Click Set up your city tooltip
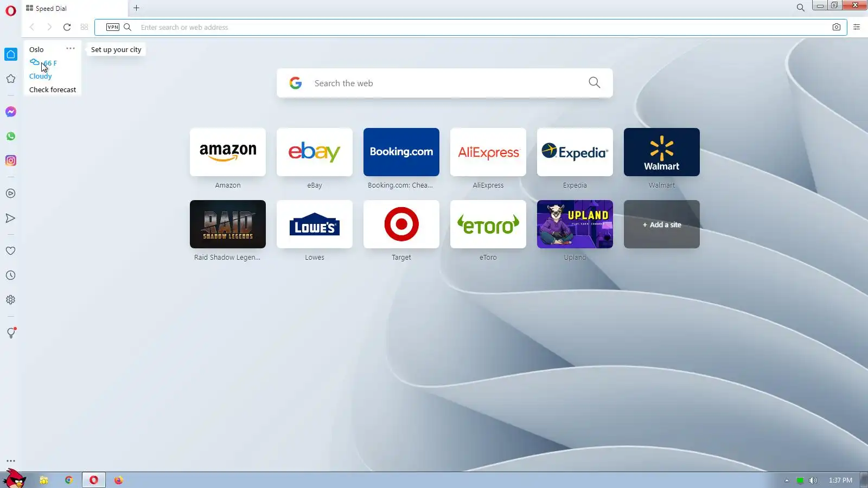This screenshot has width=868, height=488. pyautogui.click(x=116, y=49)
